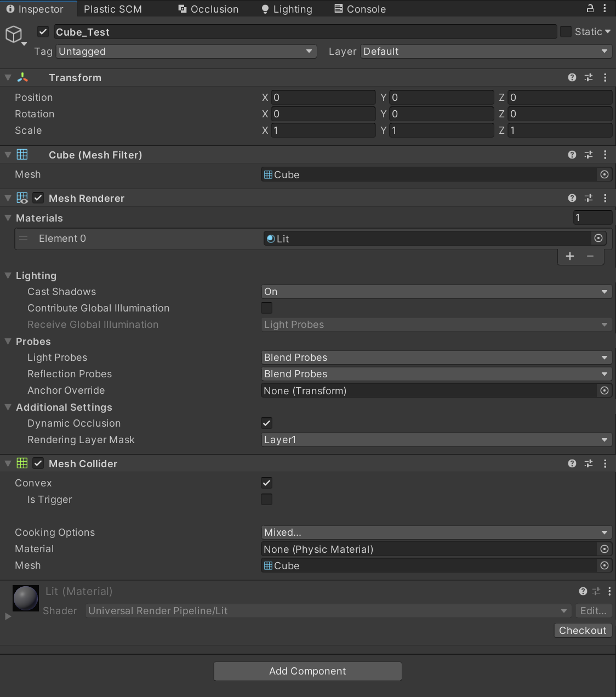
Task: Open Mesh Filter help icon
Action: pos(572,155)
